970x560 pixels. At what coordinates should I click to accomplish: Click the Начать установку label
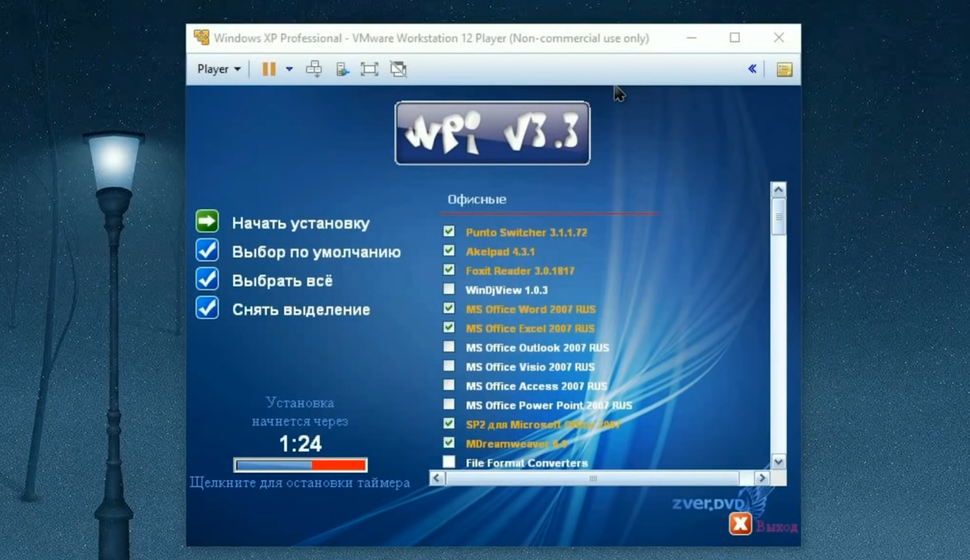[x=301, y=223]
